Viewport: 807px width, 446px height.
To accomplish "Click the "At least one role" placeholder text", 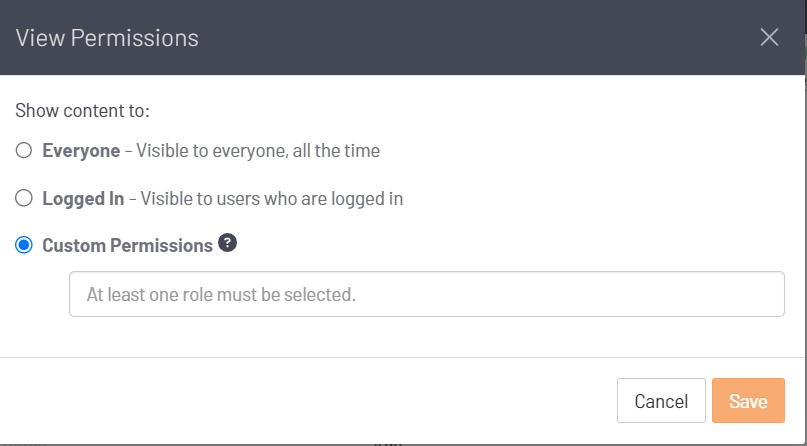I will click(x=221, y=295).
